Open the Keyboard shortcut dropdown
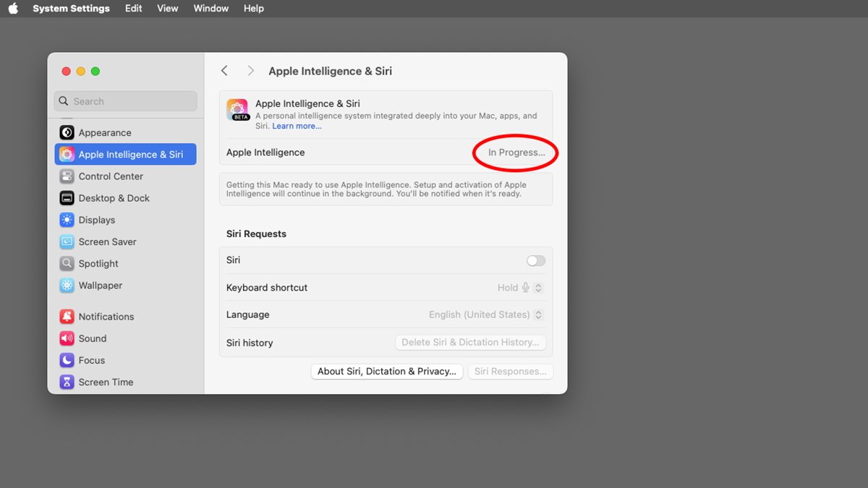This screenshot has width=868, height=488. pos(520,288)
